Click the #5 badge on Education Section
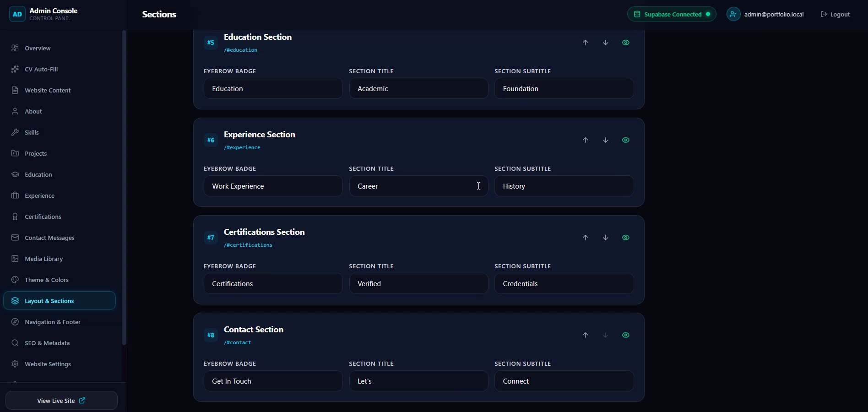The width and height of the screenshot is (868, 412). click(211, 43)
